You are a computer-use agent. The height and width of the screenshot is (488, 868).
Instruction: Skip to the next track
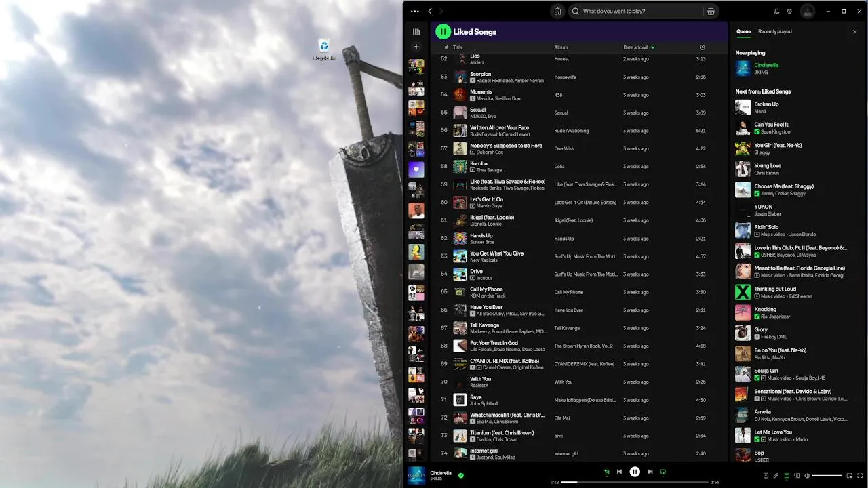[650, 472]
